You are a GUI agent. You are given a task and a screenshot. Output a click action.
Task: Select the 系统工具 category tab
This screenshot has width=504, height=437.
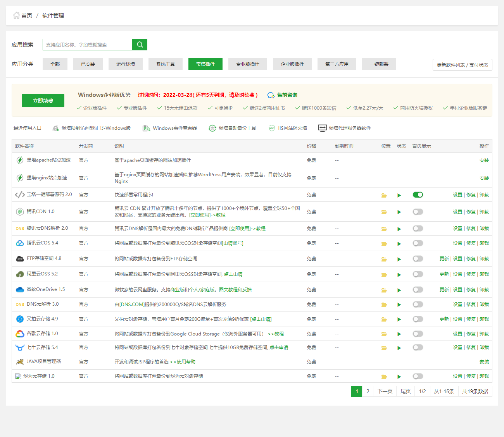(x=166, y=64)
